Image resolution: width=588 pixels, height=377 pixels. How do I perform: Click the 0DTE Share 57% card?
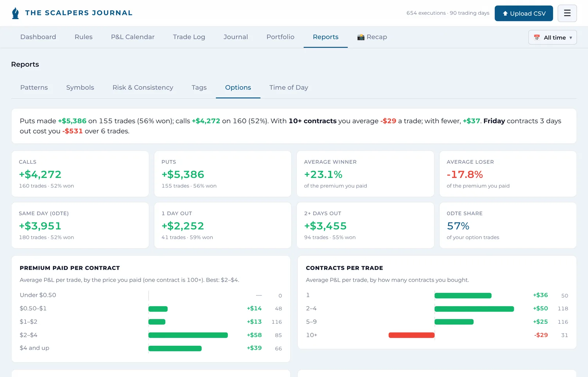508,225
